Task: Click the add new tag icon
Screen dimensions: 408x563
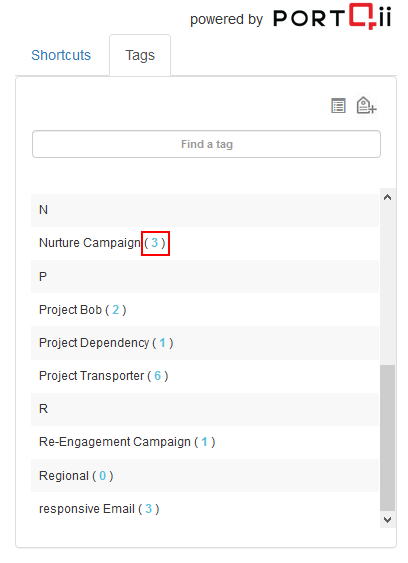Action: pyautogui.click(x=366, y=106)
